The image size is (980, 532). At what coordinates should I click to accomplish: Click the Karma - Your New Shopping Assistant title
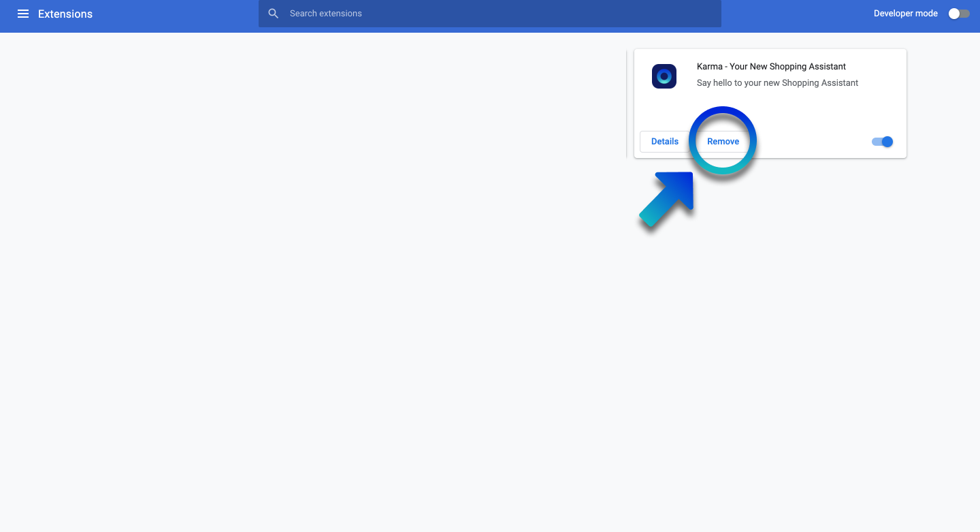pyautogui.click(x=771, y=67)
